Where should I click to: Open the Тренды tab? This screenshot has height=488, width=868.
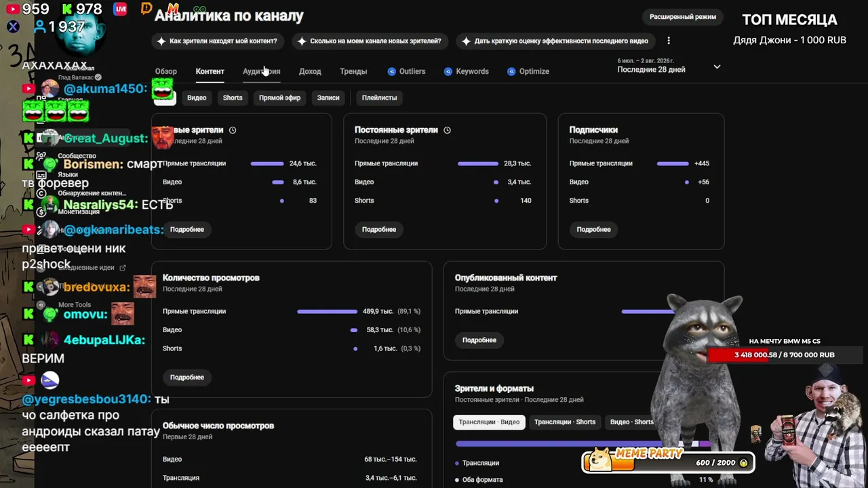click(x=353, y=71)
